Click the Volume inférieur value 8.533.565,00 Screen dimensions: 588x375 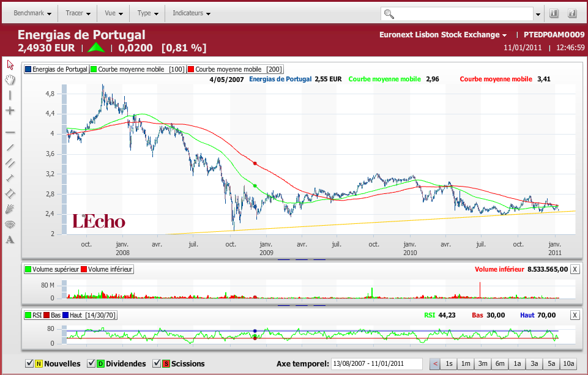point(548,269)
